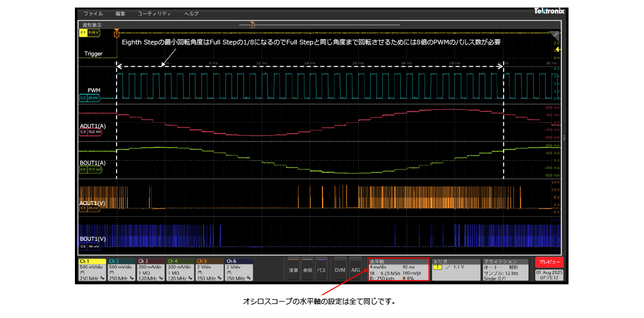Click the ヘルプ menu item
Screen dimensions: 644x318
click(x=191, y=13)
